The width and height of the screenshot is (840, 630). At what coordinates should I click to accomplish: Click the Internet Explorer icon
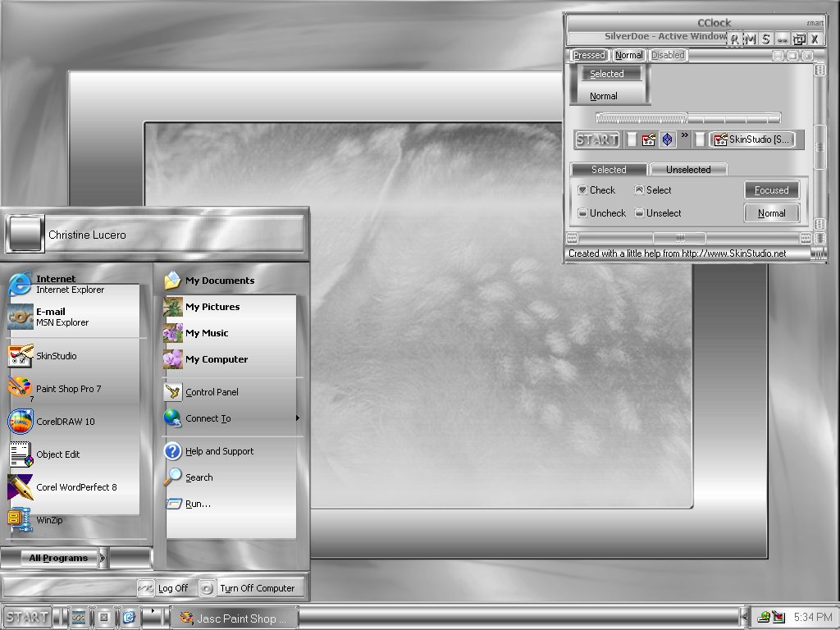click(20, 284)
